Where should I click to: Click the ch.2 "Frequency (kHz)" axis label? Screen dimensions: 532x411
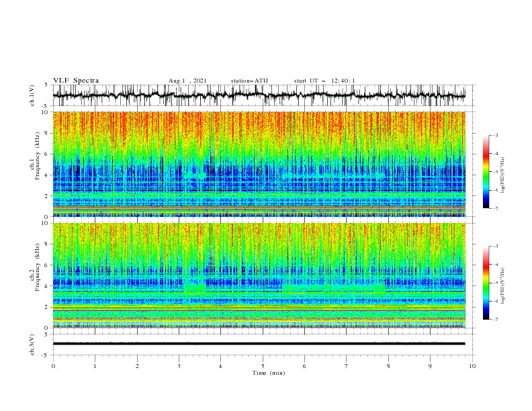coord(38,267)
